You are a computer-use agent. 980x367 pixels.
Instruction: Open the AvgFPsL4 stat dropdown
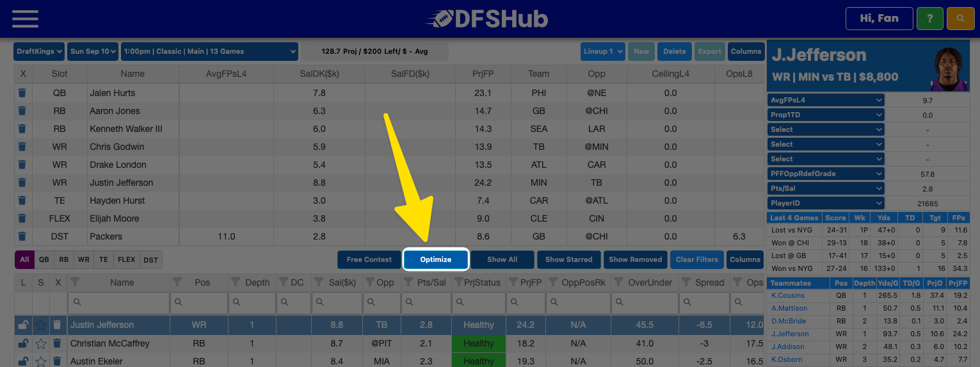[x=826, y=100]
